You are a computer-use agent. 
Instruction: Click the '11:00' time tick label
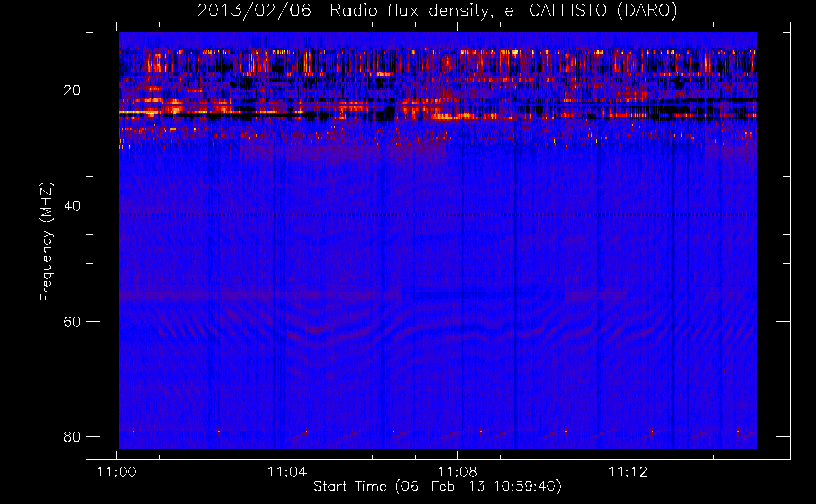[x=117, y=472]
